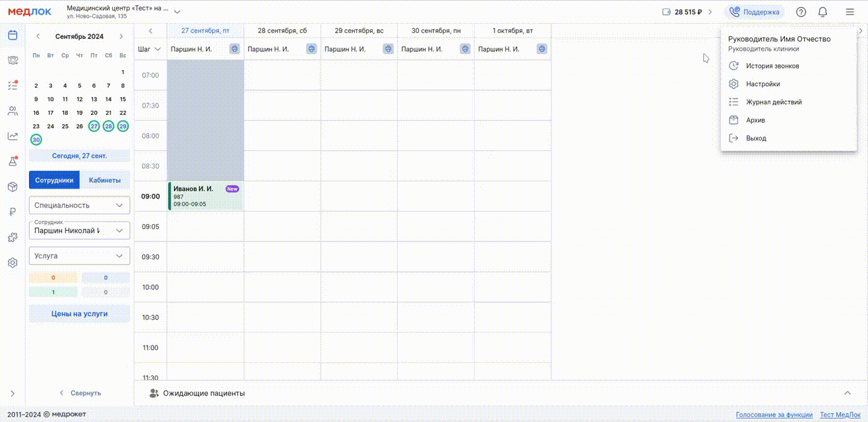The height and width of the screenshot is (422, 868).
Task: Expand the Ожидающие пациенты panel chevron
Action: click(848, 393)
